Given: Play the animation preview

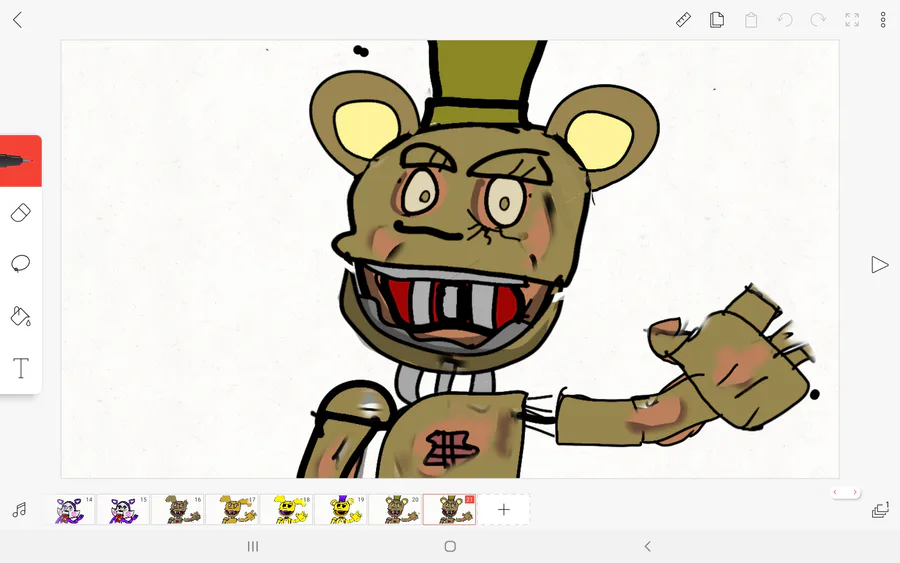Looking at the screenshot, I should tap(879, 265).
